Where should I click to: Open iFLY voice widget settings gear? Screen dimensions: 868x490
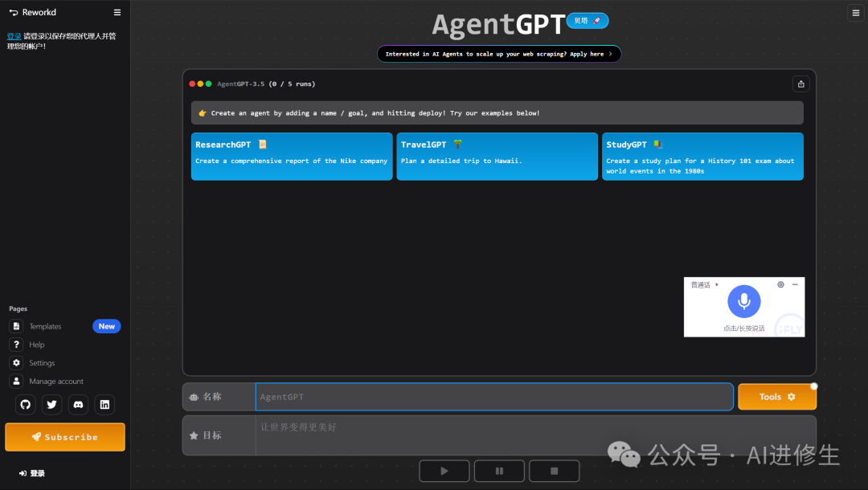point(780,284)
